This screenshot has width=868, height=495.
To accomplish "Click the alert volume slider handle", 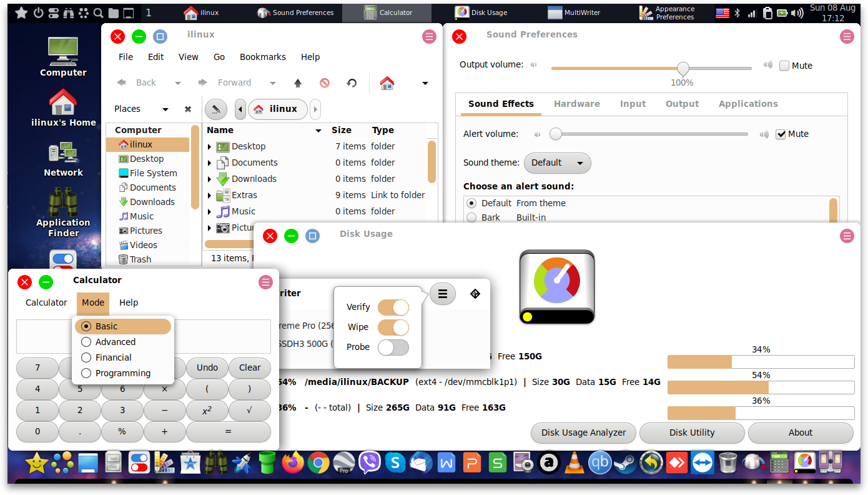I will click(x=556, y=134).
